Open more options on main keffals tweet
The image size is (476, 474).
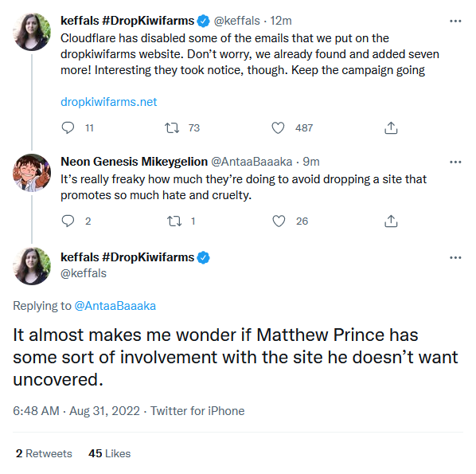pos(455,257)
